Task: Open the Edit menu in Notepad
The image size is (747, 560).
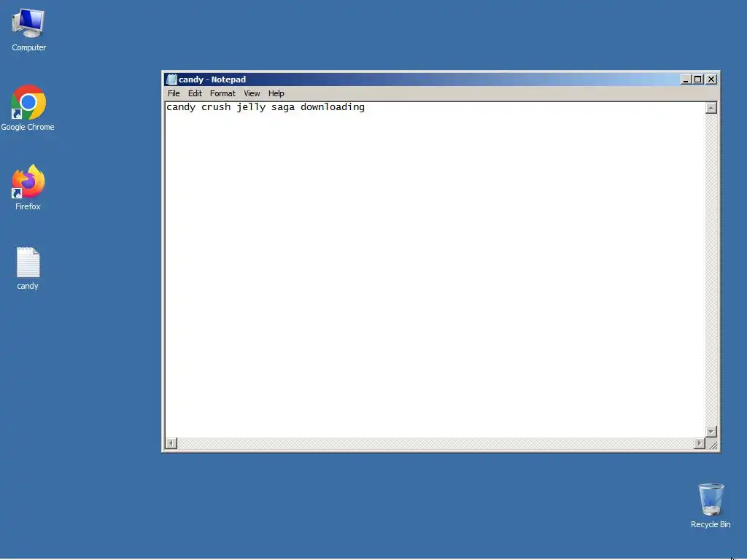Action: pyautogui.click(x=195, y=93)
